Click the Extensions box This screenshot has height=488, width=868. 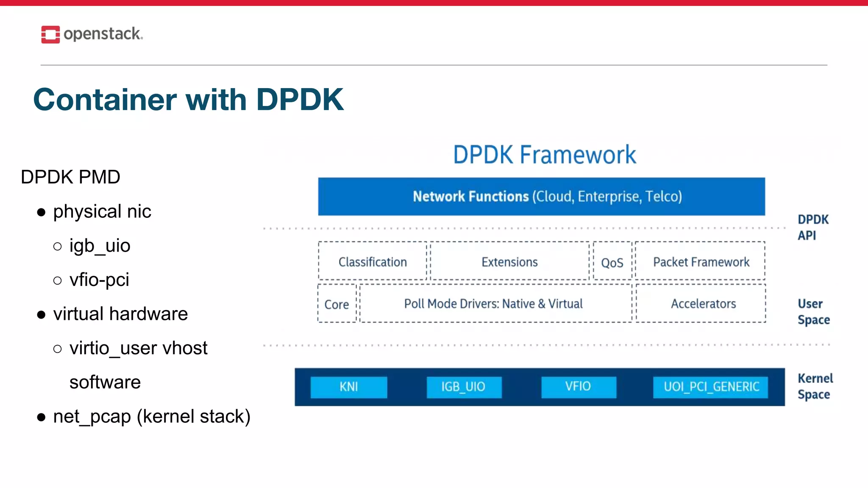510,261
